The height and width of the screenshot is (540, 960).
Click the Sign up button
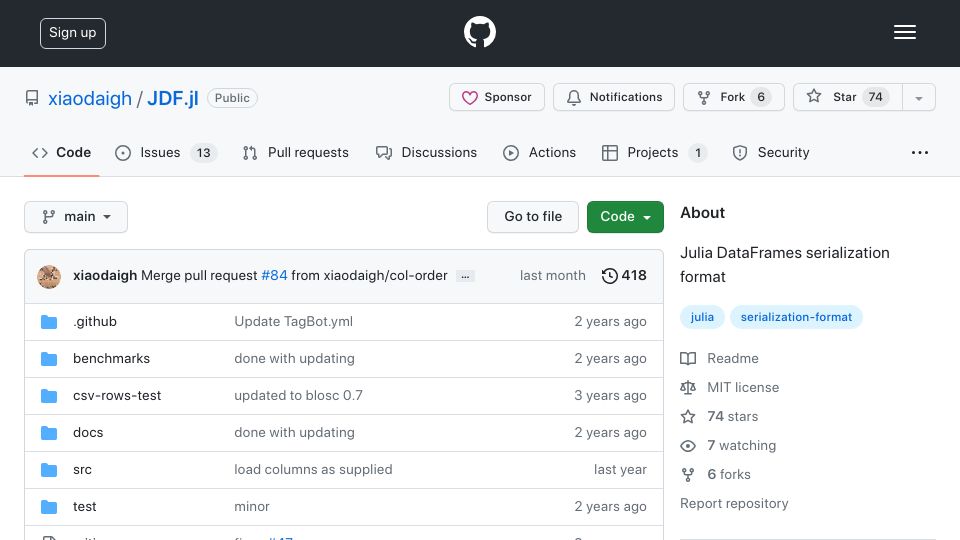(73, 33)
